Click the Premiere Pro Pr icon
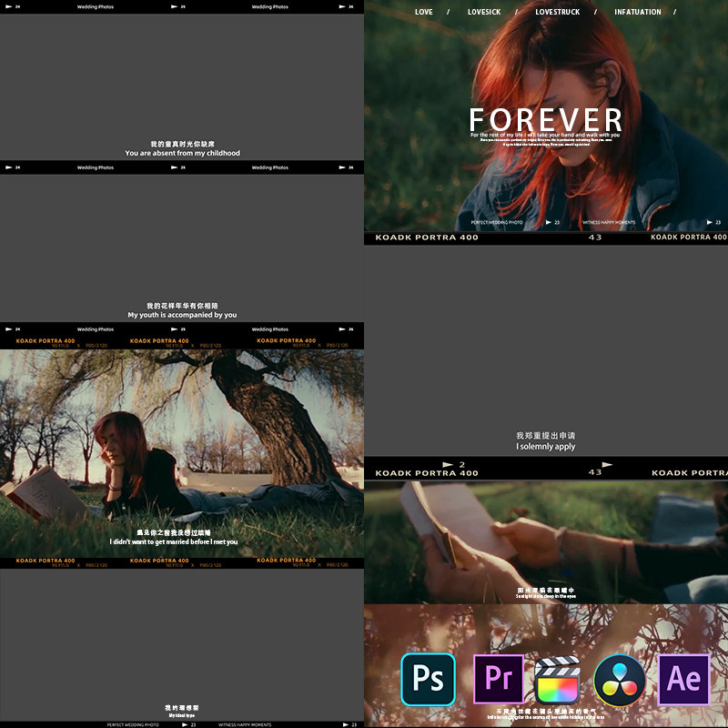Viewport: 728px width, 728px height. (x=499, y=679)
